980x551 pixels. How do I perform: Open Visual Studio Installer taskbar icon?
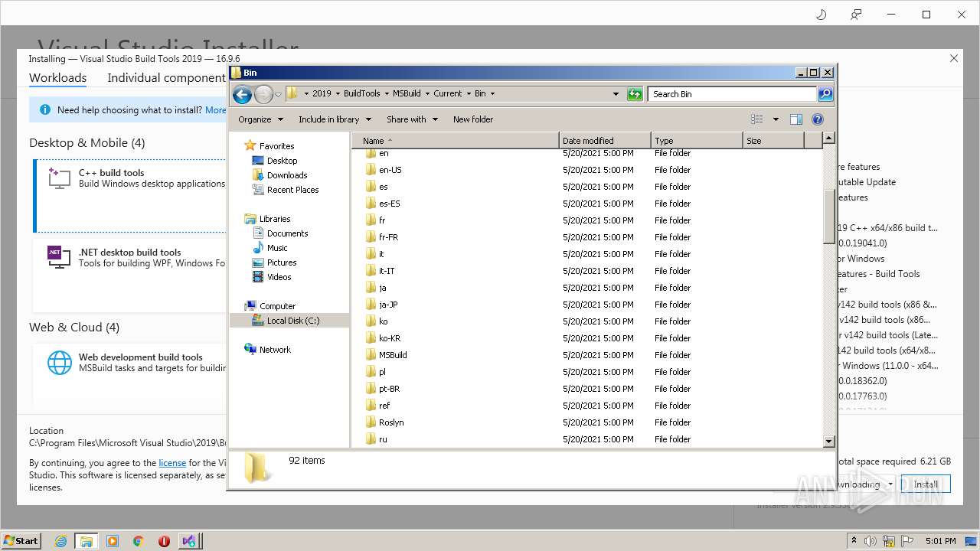189,541
